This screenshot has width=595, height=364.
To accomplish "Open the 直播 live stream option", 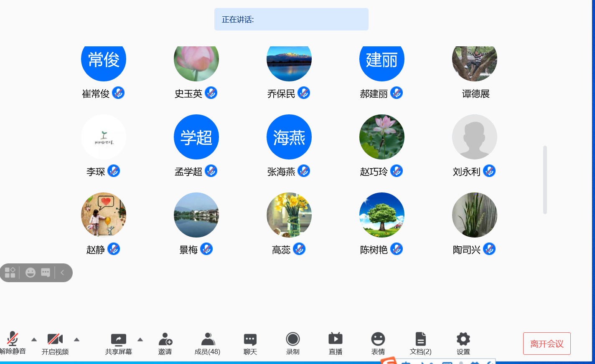I will (336, 339).
